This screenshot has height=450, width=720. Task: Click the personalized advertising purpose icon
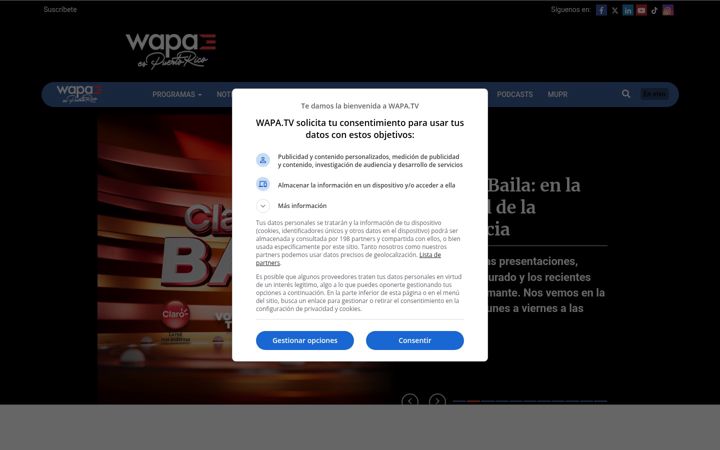pyautogui.click(x=263, y=160)
